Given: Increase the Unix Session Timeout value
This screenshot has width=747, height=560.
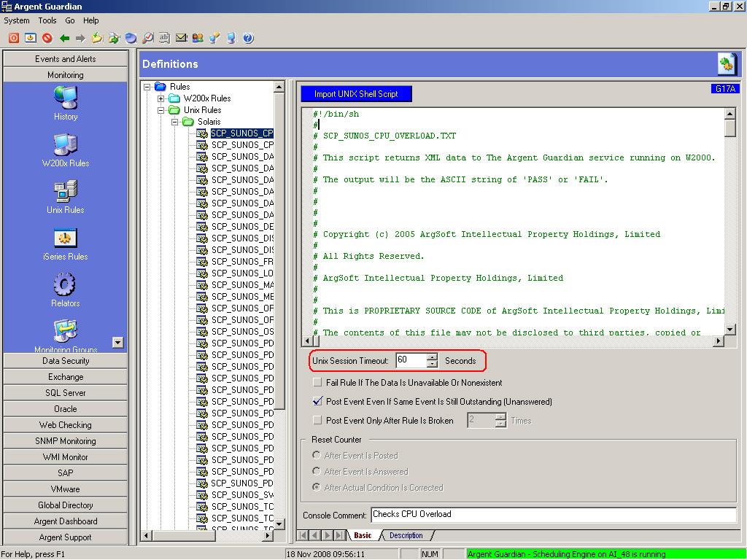Looking at the screenshot, I should point(433,357).
